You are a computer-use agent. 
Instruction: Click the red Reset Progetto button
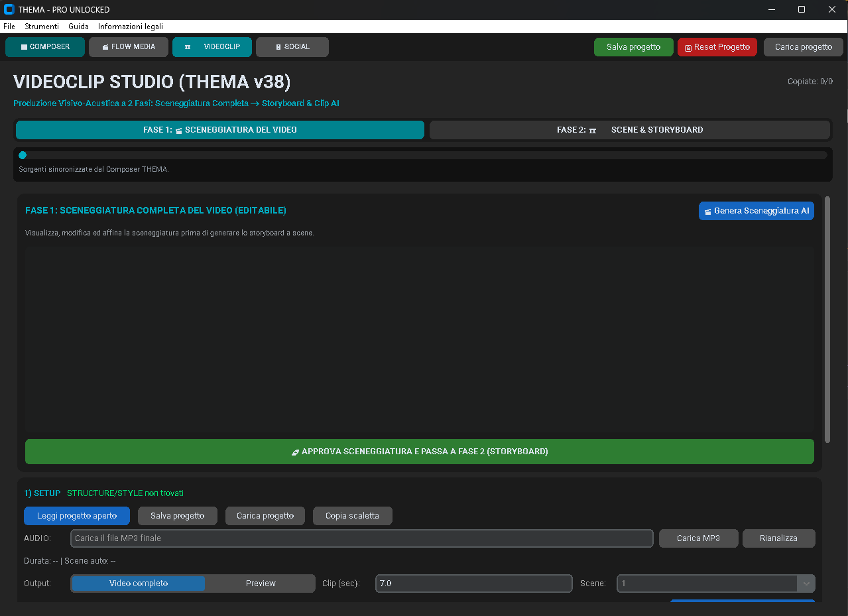(717, 47)
